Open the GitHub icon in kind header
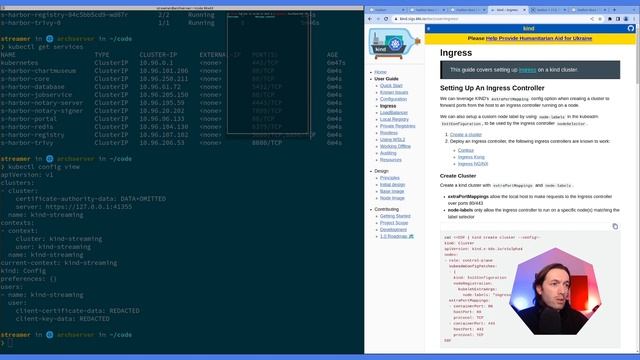The width and height of the screenshot is (640, 360). 631,29
